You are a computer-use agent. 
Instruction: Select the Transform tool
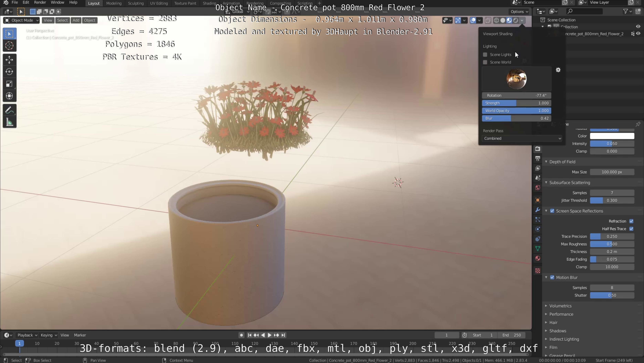pyautogui.click(x=9, y=96)
